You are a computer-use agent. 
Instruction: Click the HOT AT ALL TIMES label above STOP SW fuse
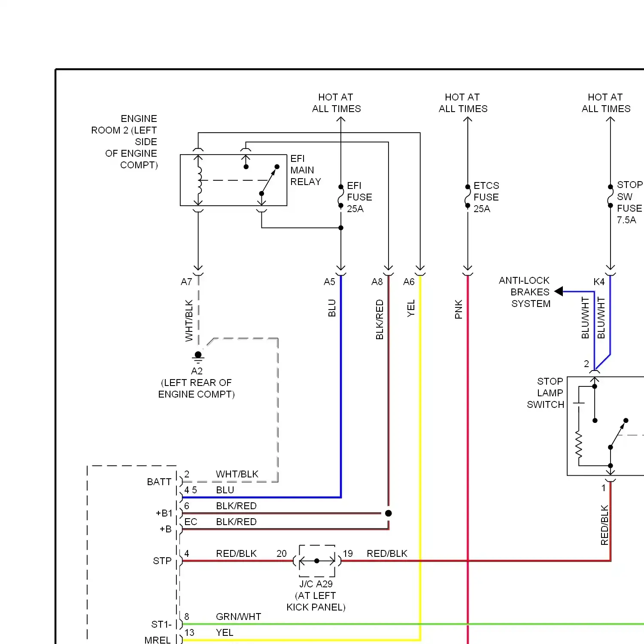(x=606, y=103)
